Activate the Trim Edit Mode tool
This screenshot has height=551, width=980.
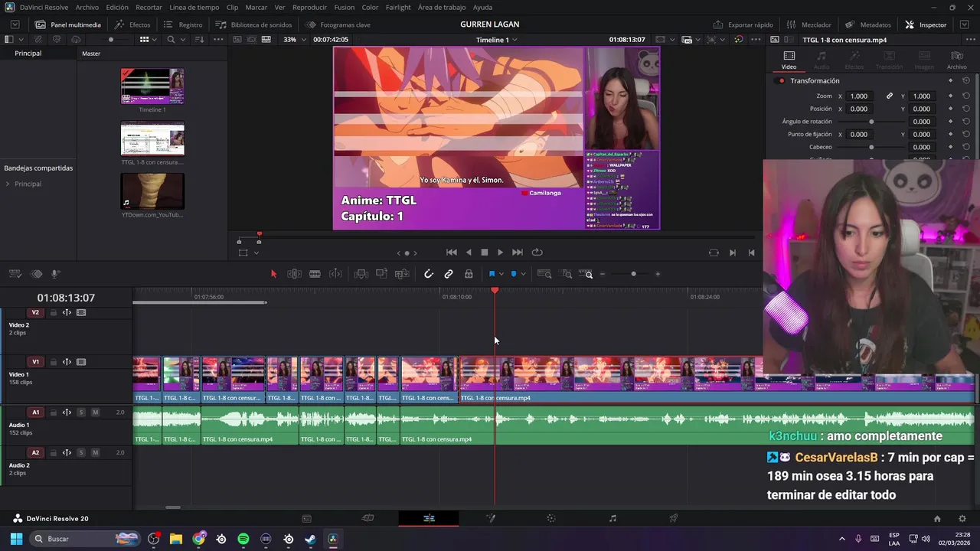[294, 274]
